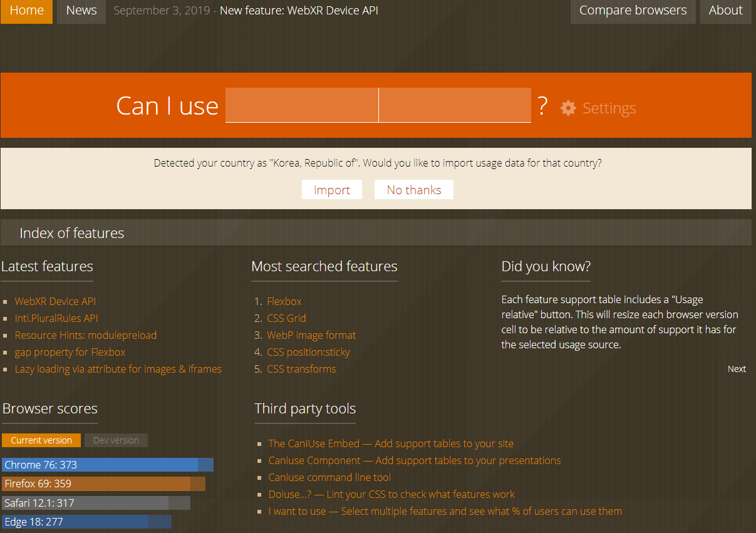Select the Chrome 76 score bar

pos(108,465)
